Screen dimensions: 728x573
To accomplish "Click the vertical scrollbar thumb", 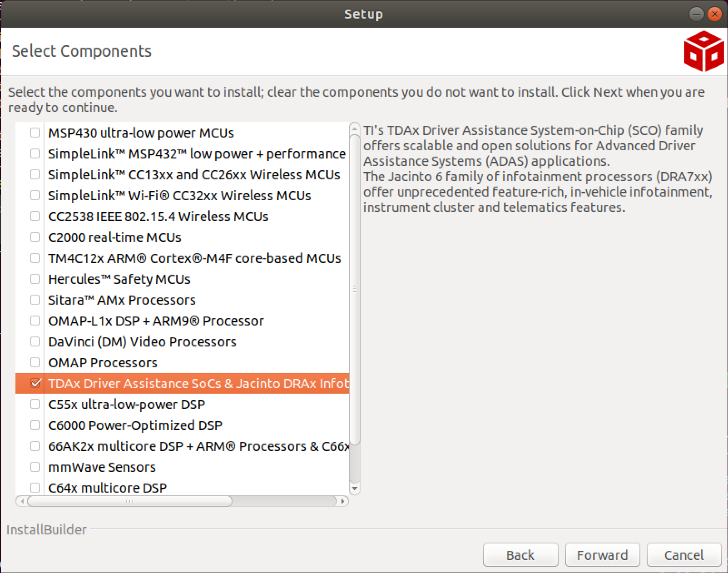I will tap(355, 289).
